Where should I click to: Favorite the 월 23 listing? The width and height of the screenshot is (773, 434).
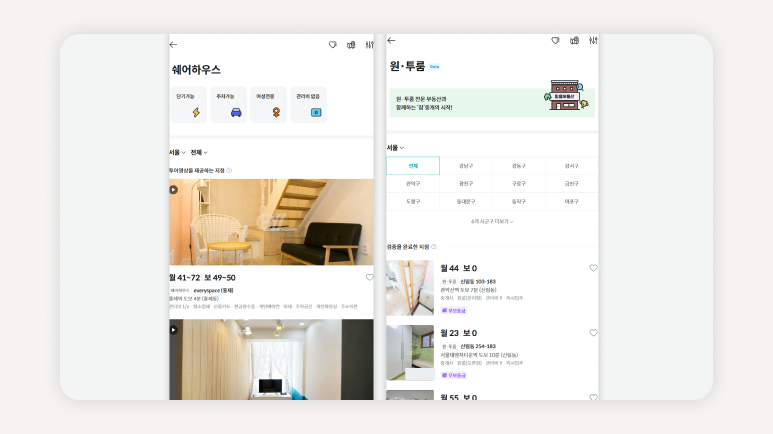coord(593,333)
